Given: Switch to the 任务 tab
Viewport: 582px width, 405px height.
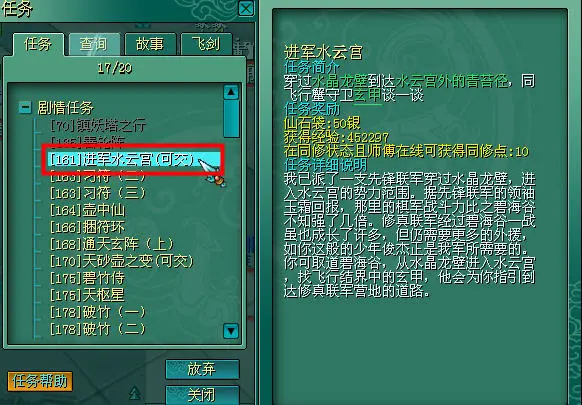Looking at the screenshot, I should [38, 45].
